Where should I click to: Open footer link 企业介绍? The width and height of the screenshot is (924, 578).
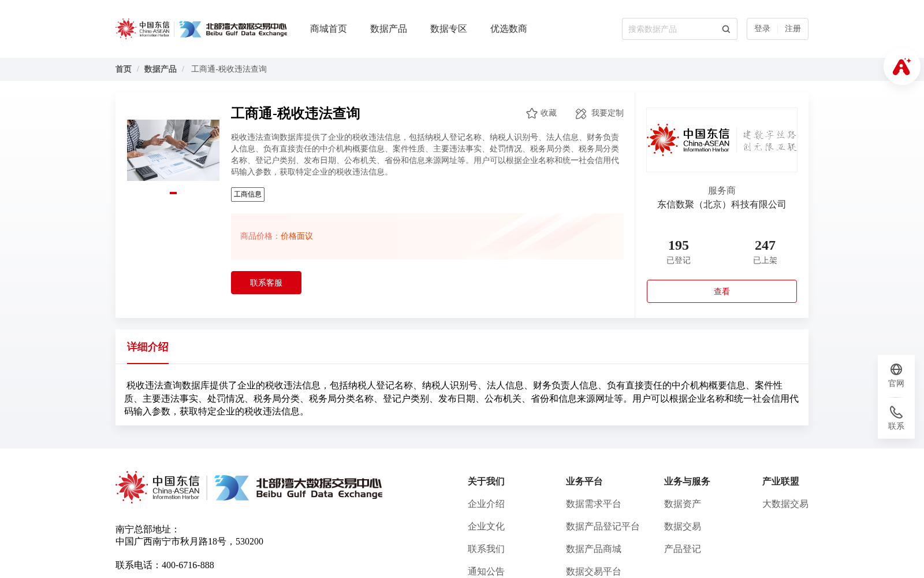coord(486,504)
